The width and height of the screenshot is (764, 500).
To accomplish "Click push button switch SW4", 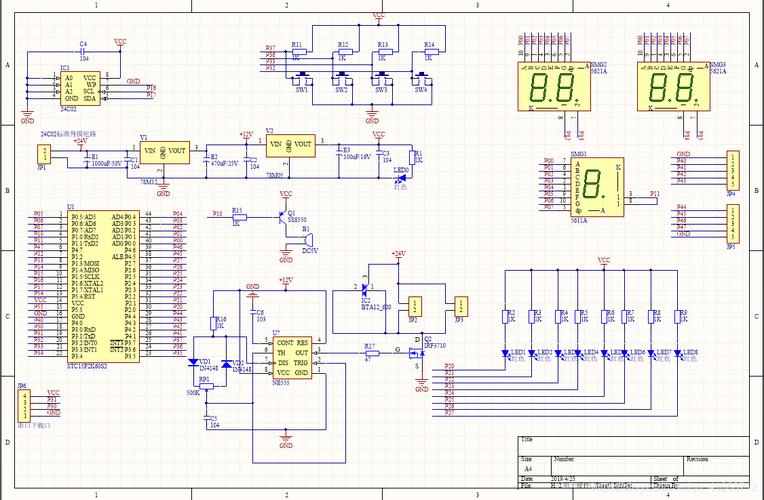I will tap(421, 78).
